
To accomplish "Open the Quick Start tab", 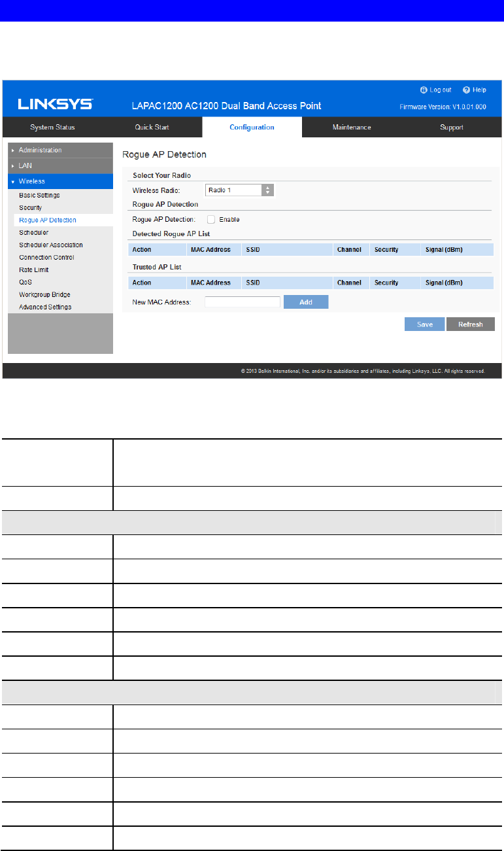I will [x=152, y=128].
